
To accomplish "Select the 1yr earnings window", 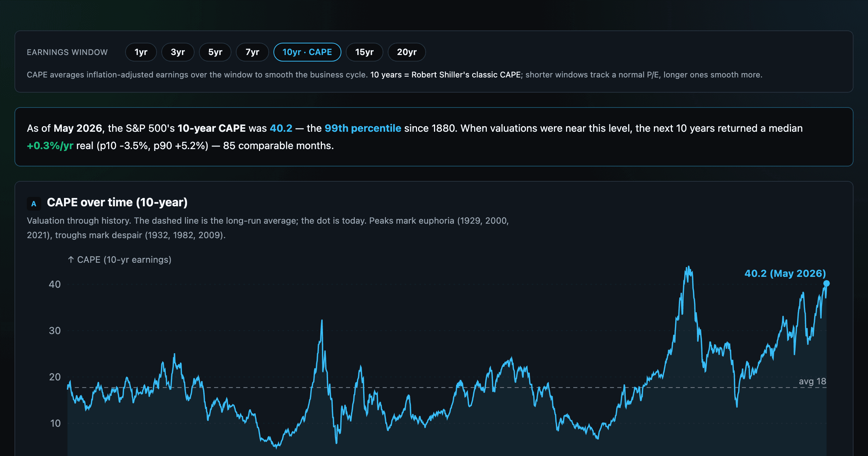I will 141,52.
